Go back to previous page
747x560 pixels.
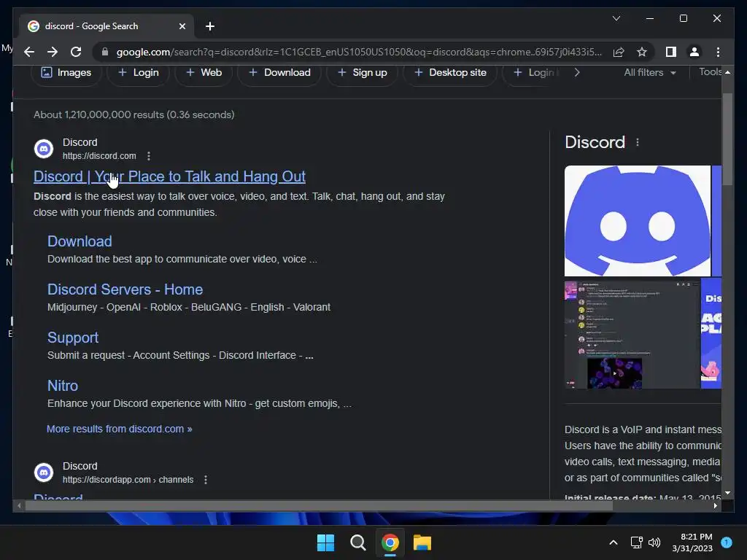(x=29, y=52)
